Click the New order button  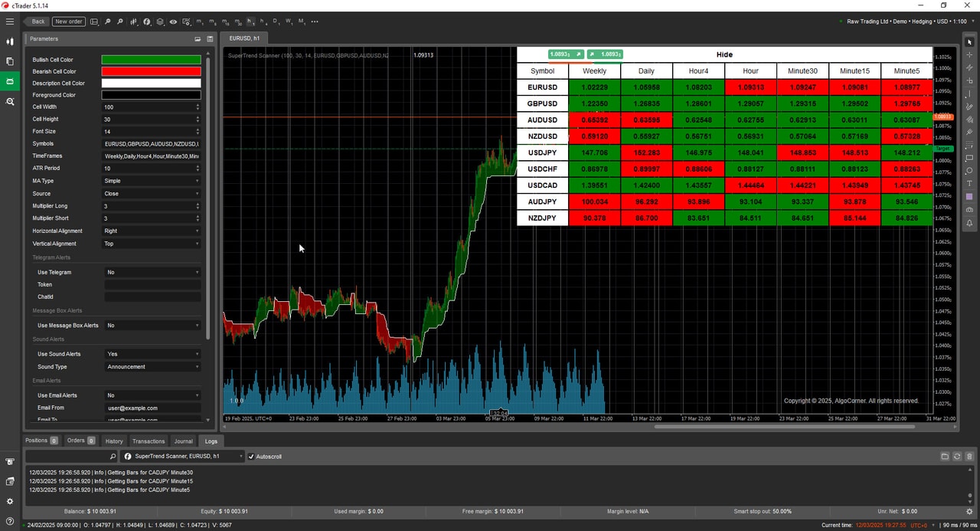[68, 21]
